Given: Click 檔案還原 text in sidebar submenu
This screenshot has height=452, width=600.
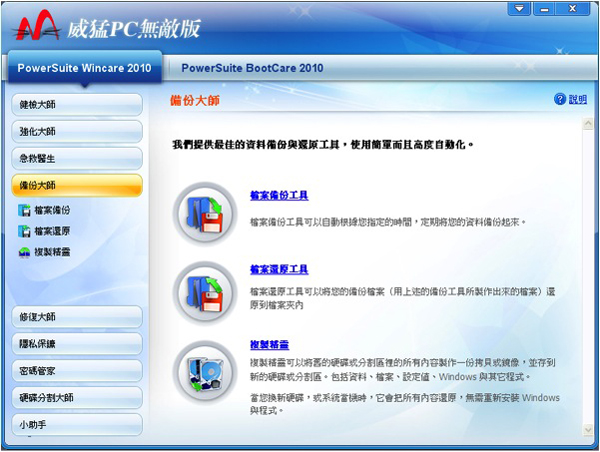Looking at the screenshot, I should click(52, 231).
